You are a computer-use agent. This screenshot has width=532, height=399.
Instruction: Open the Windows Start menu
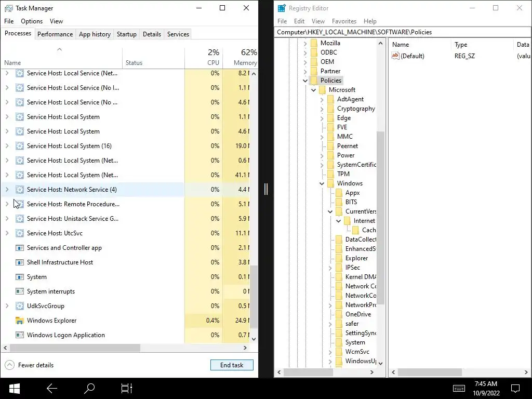[x=14, y=389]
